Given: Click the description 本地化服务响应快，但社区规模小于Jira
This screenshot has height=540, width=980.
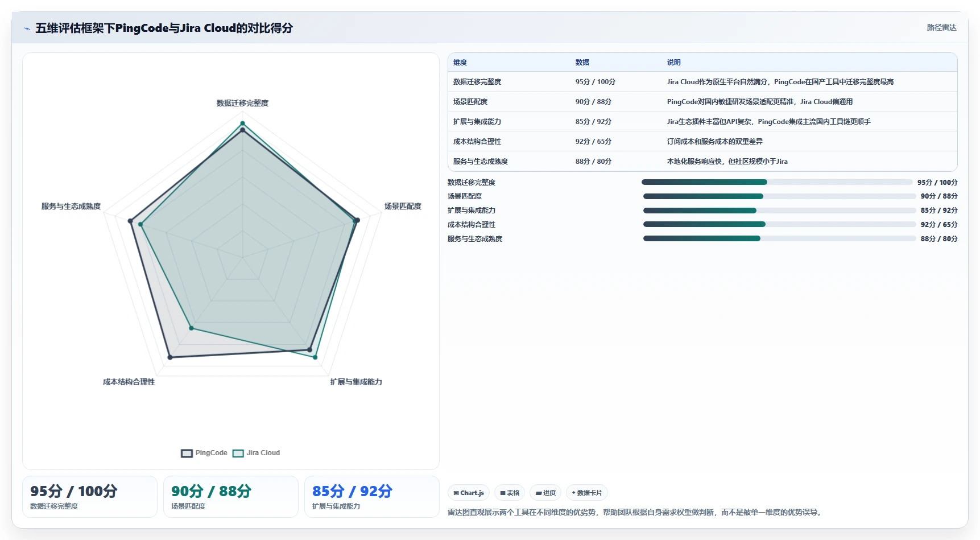Looking at the screenshot, I should pyautogui.click(x=727, y=162).
